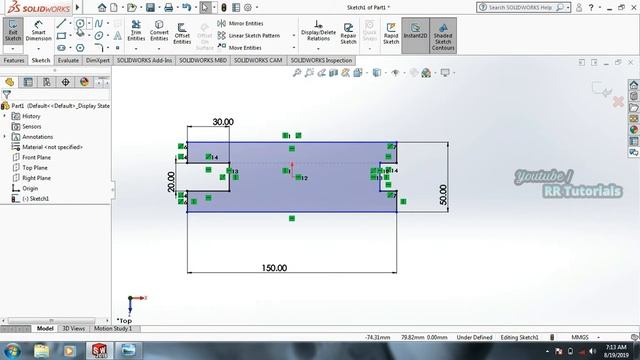This screenshot has height=360, width=640.
Task: Click the Select cursor tool
Action: tap(205, 7)
